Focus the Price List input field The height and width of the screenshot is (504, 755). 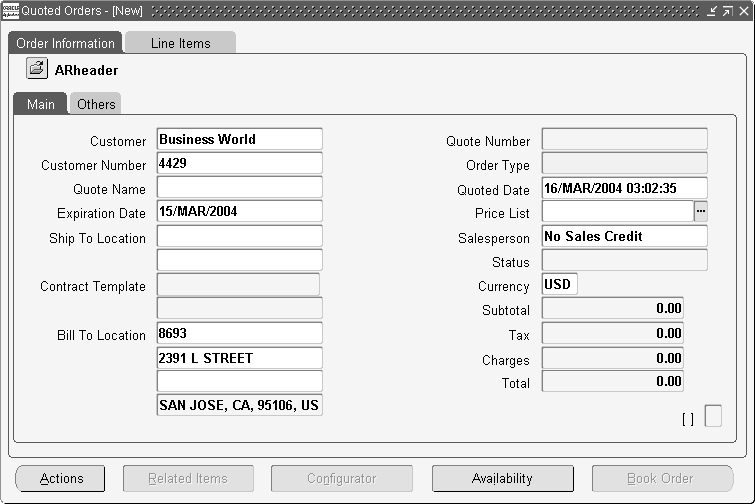618,211
